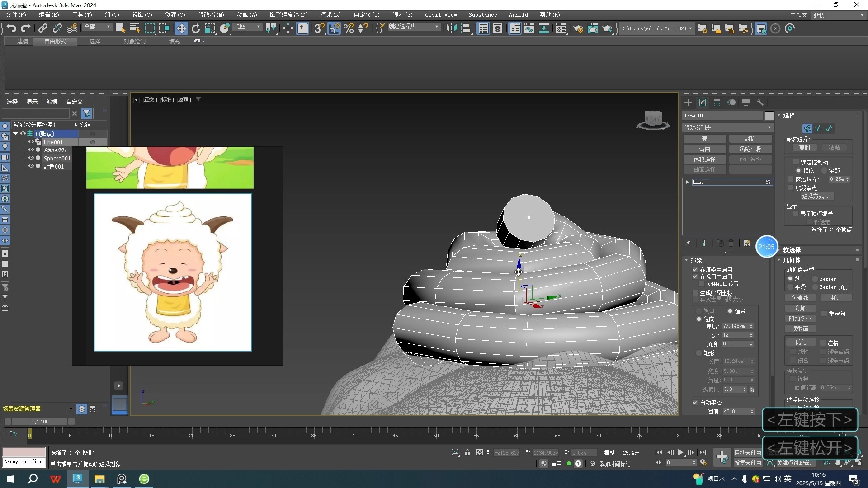The height and width of the screenshot is (488, 868).
Task: Open the Select by Name tool
Action: pos(135,28)
